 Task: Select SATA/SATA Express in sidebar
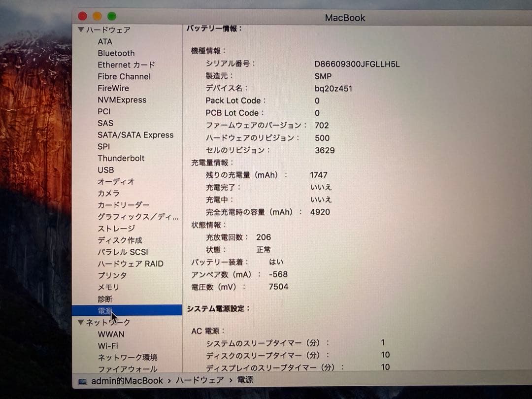(x=135, y=135)
